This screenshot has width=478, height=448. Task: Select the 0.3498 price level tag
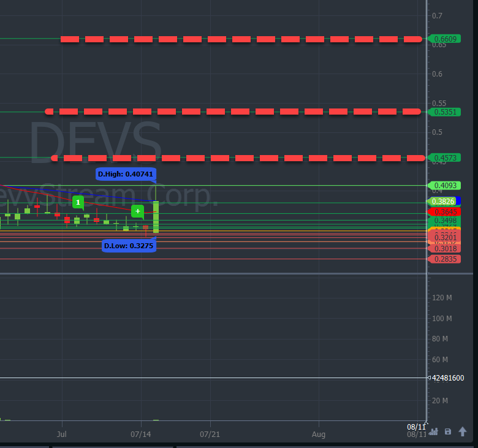tap(444, 221)
